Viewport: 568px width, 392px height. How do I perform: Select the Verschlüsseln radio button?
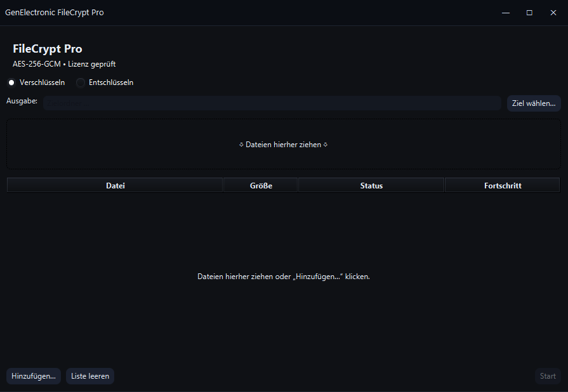click(x=11, y=82)
